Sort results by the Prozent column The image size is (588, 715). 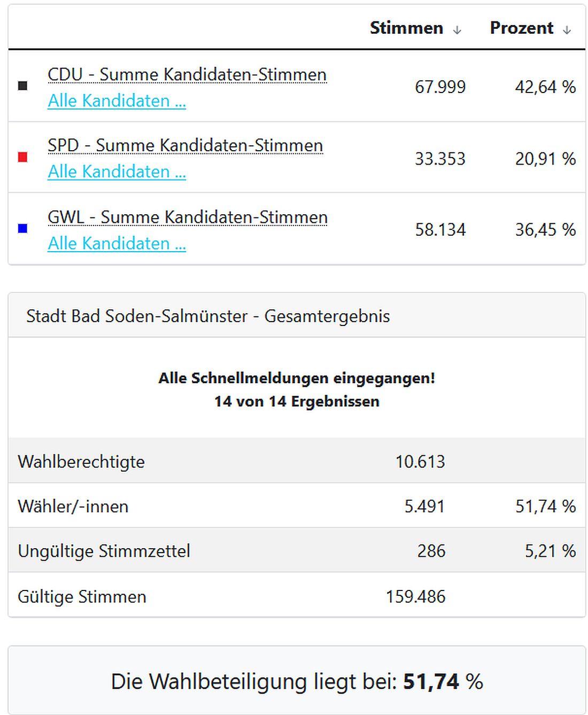pos(521,28)
